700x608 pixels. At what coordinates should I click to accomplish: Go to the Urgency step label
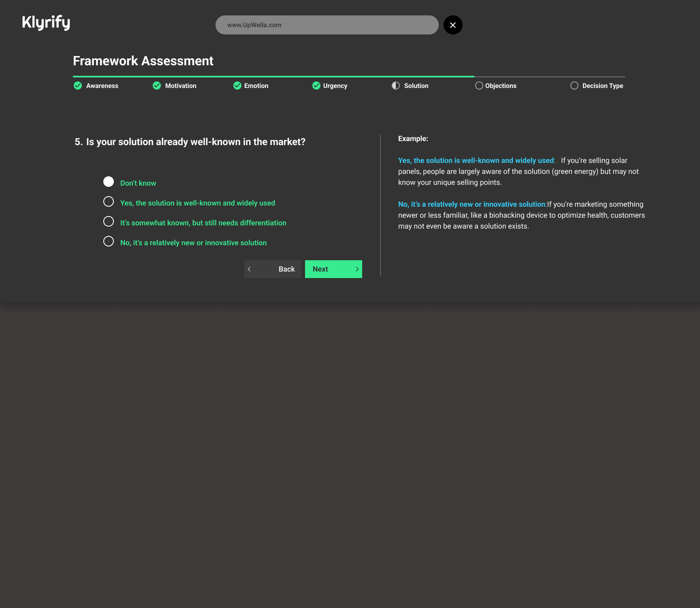coord(335,86)
